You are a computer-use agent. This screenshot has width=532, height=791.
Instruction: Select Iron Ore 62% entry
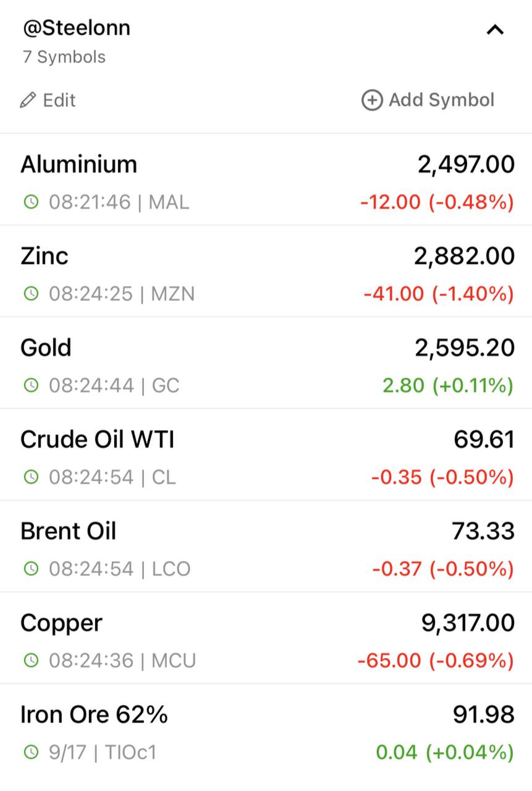(266, 730)
